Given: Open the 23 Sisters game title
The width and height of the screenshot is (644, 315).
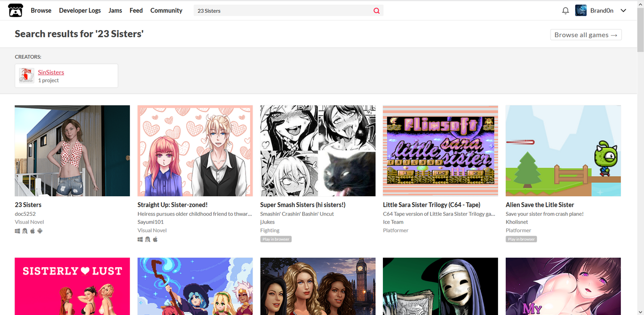Looking at the screenshot, I should point(28,205).
